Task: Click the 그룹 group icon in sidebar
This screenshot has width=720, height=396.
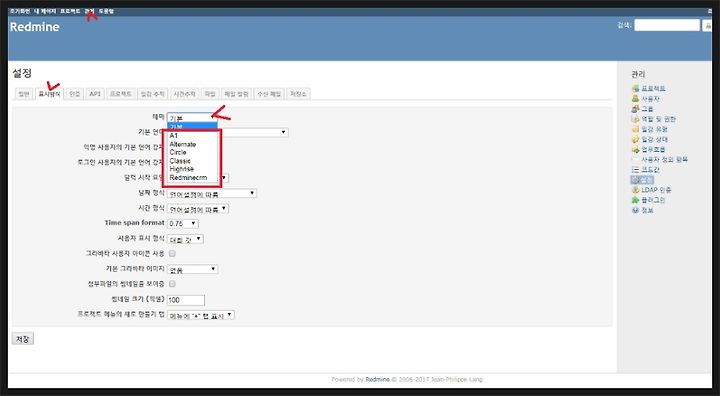Action: point(636,109)
